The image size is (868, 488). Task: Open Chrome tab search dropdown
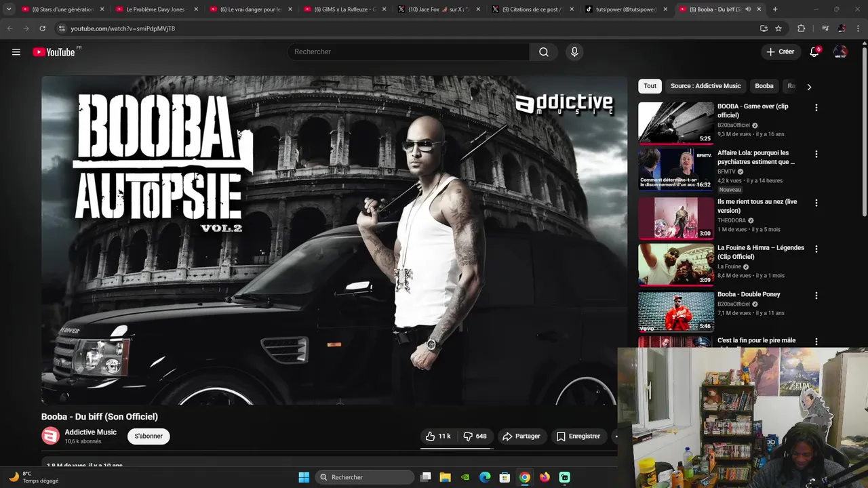point(9,9)
